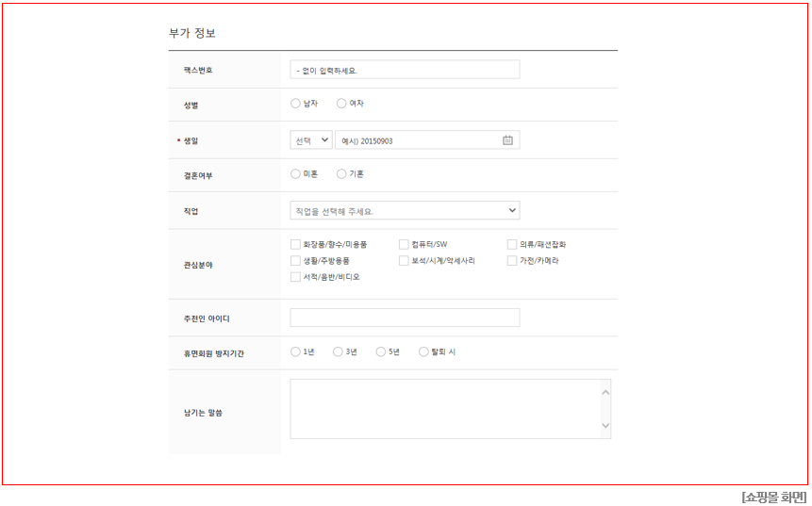Select 5년 for 휴면회원 방지기간
This screenshot has height=506, width=812.
click(381, 351)
